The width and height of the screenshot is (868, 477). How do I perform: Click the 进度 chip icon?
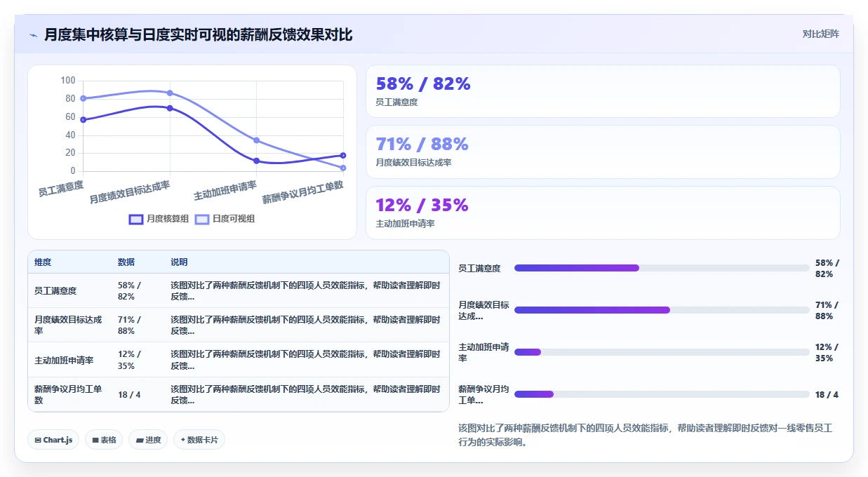tap(139, 440)
